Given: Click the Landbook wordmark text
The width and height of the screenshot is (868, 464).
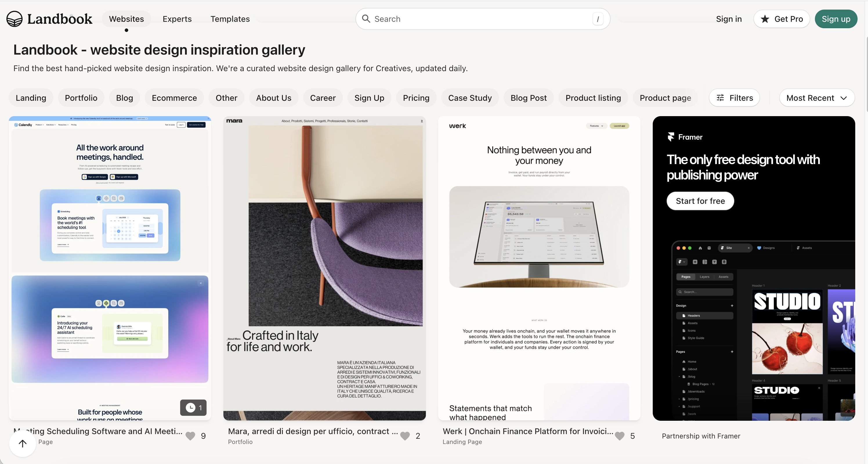Looking at the screenshot, I should tap(60, 19).
